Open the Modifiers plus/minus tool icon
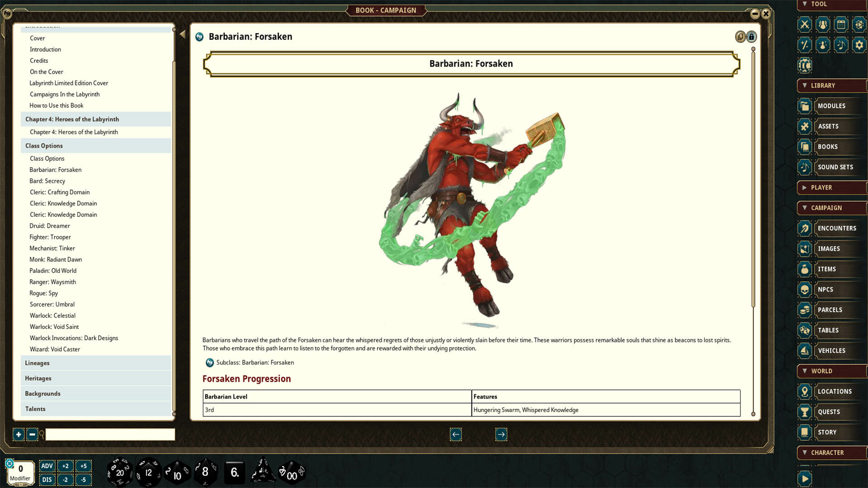Image resolution: width=868 pixels, height=488 pixels. [x=805, y=45]
